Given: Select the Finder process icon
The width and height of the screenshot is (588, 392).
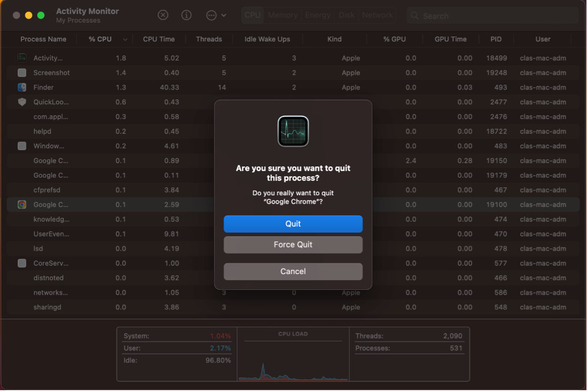Looking at the screenshot, I should click(x=22, y=87).
